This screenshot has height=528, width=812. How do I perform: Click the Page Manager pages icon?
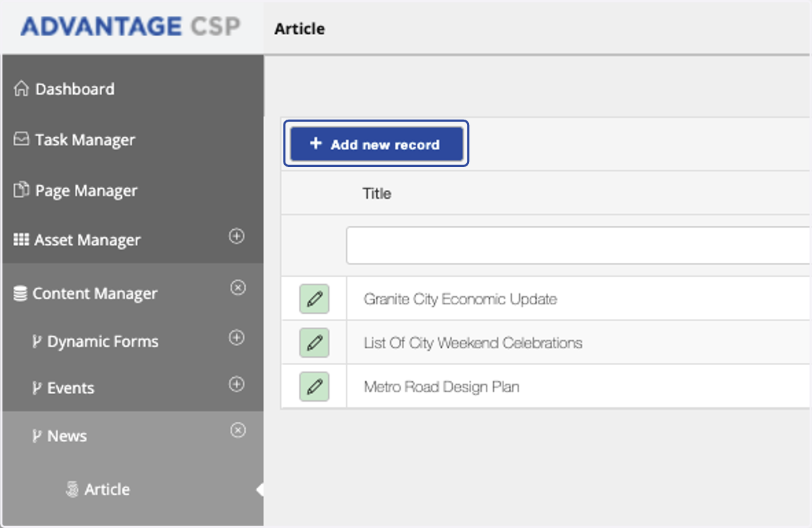point(22,190)
